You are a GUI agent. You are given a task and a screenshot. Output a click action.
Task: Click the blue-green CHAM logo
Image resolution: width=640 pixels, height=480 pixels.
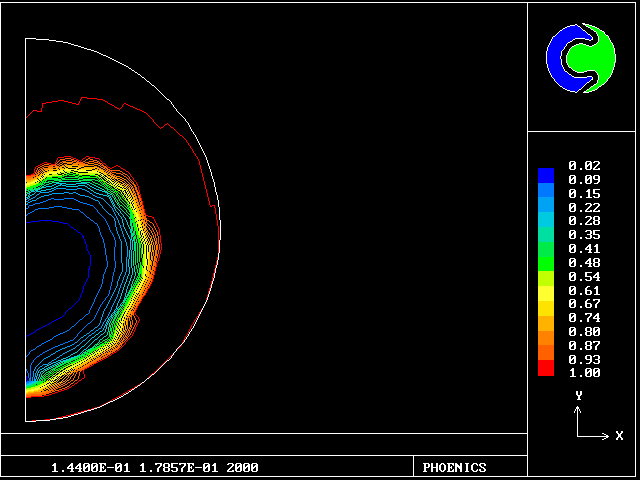[579, 58]
